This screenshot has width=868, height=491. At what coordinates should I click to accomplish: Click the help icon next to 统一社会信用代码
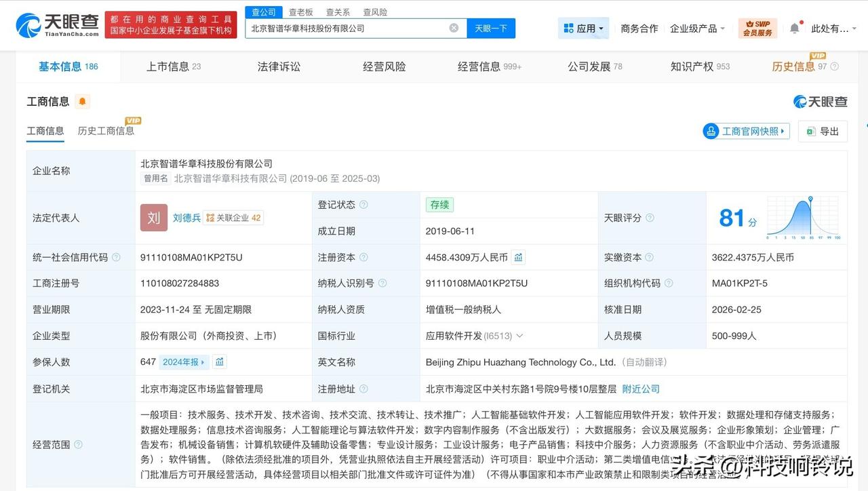coord(115,257)
